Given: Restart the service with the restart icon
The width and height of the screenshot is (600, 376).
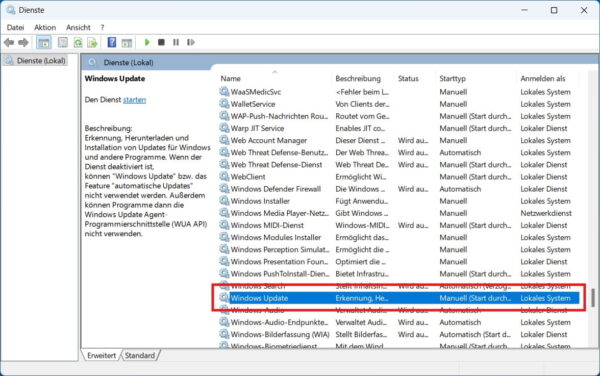Looking at the screenshot, I should point(191,42).
